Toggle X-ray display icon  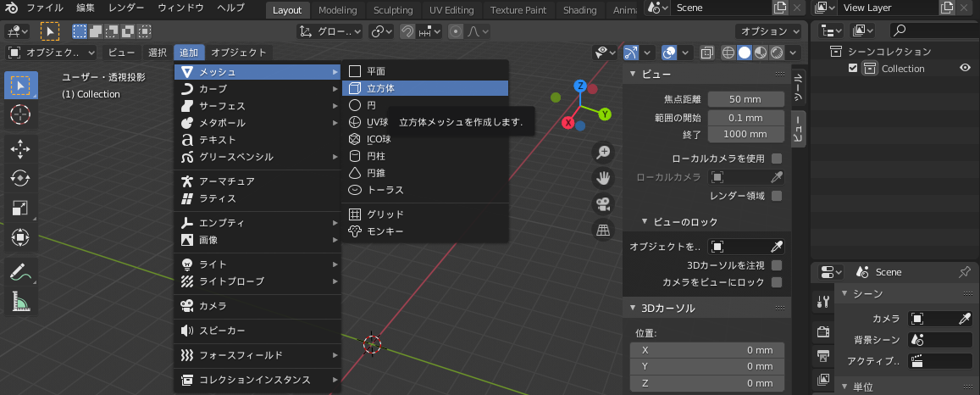point(707,53)
